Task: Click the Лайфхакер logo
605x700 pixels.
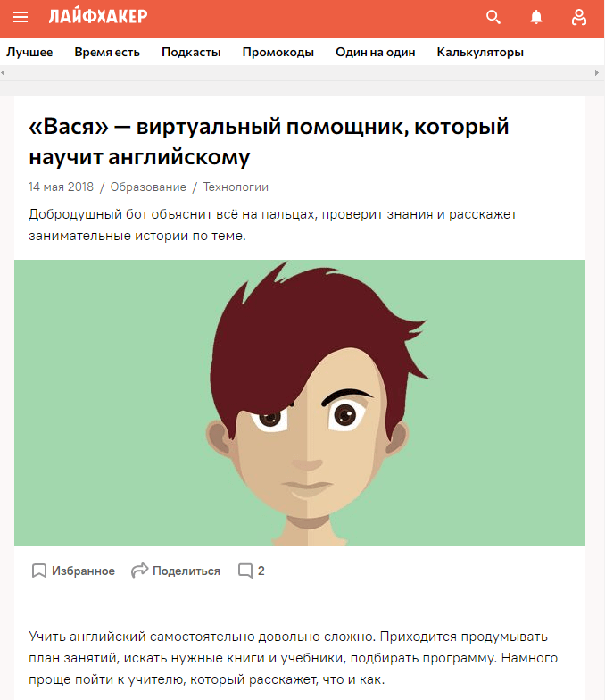Action: click(98, 16)
